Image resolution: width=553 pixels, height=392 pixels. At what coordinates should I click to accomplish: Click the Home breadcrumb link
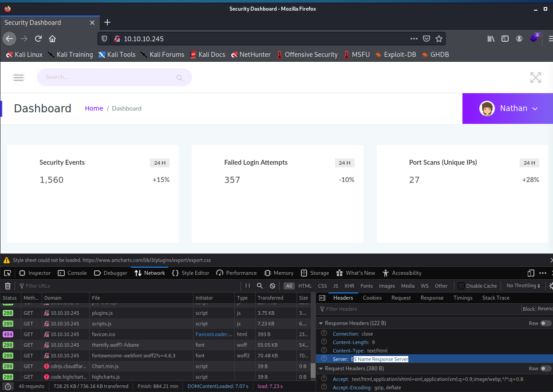click(x=94, y=108)
